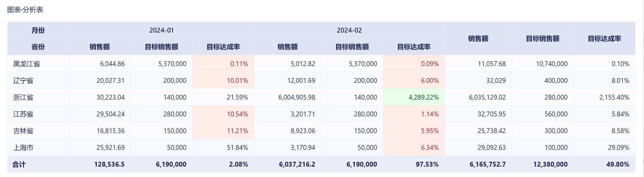Screen dimensions: 644x177
Task: Click 目标达成率 header under 2024-02
Action: tap(414, 47)
